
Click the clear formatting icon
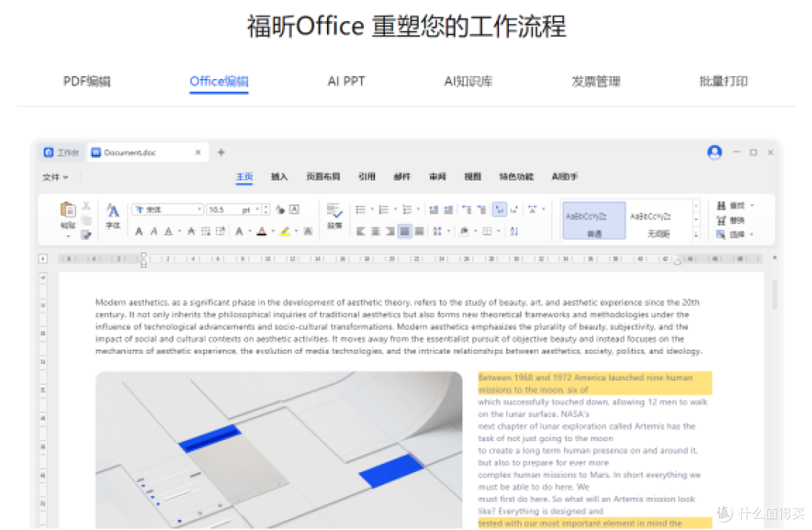point(280,210)
